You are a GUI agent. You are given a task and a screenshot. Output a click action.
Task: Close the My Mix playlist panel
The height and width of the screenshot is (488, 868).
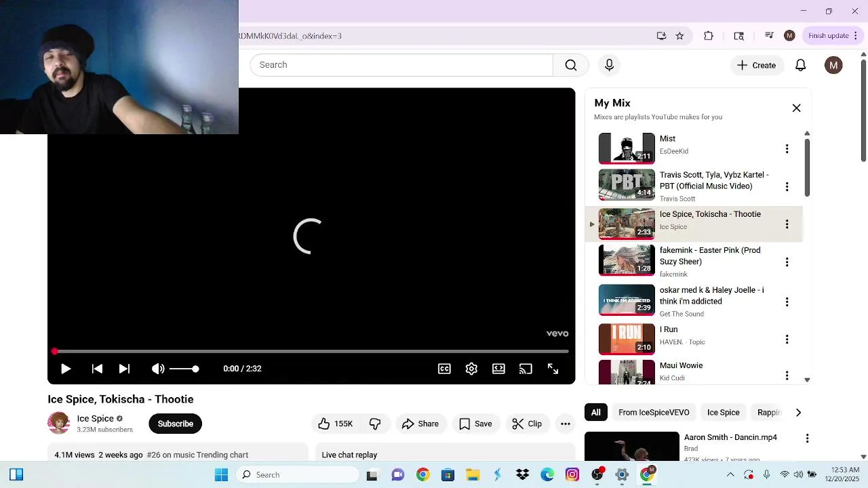coord(796,108)
